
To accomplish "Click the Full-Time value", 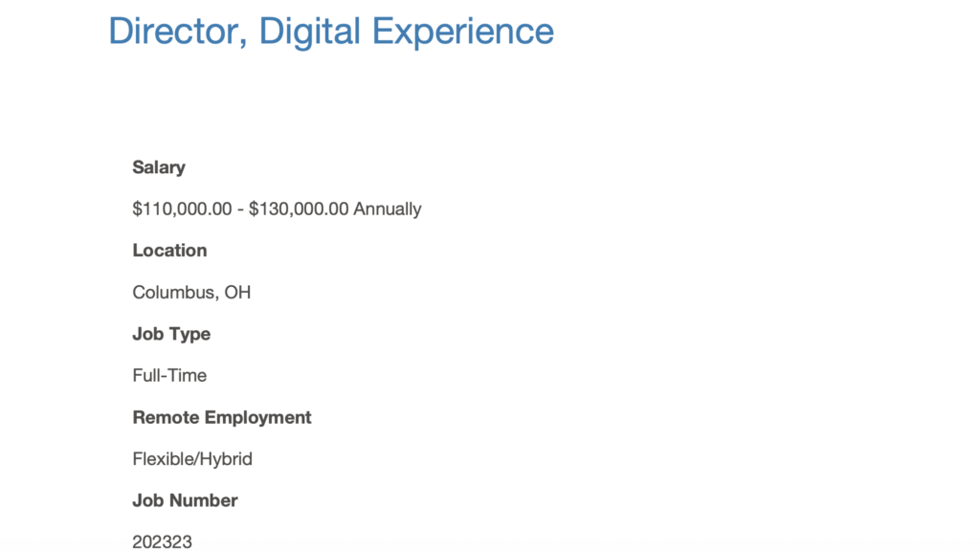I will (169, 375).
